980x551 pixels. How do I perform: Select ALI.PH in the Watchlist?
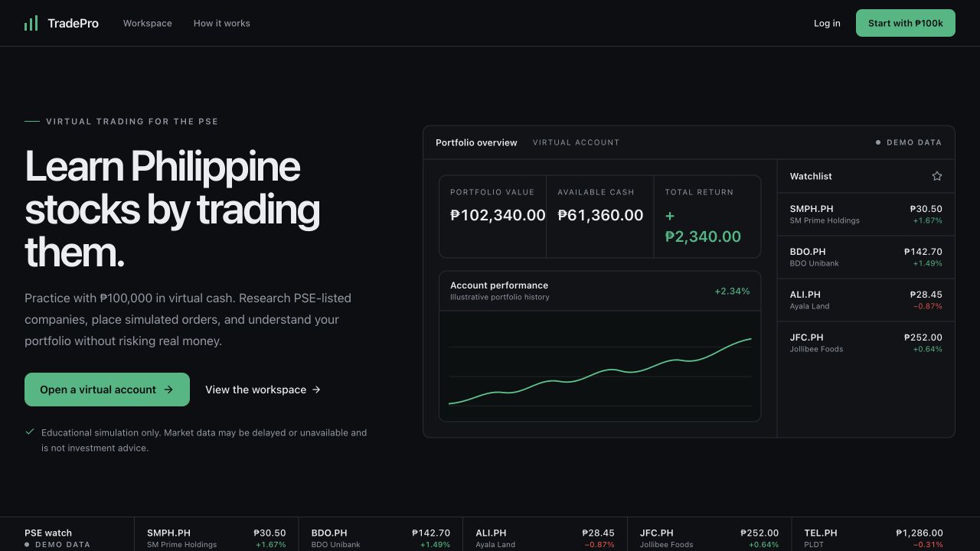click(866, 300)
